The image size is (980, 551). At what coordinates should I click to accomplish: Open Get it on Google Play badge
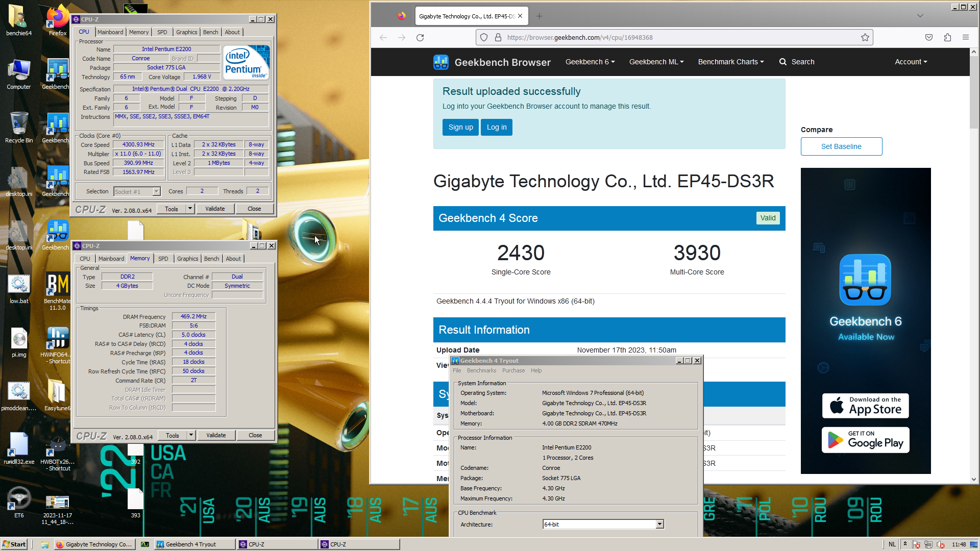click(865, 440)
